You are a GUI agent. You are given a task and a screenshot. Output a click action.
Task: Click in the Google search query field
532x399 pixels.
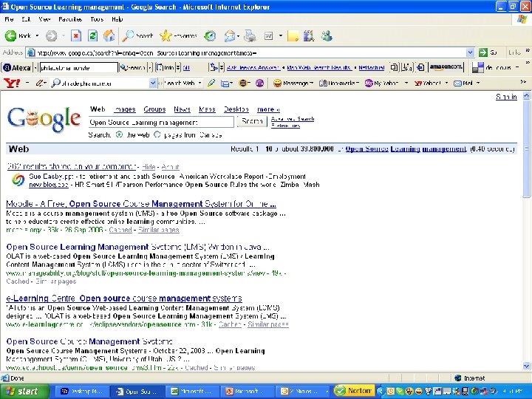tap(162, 122)
